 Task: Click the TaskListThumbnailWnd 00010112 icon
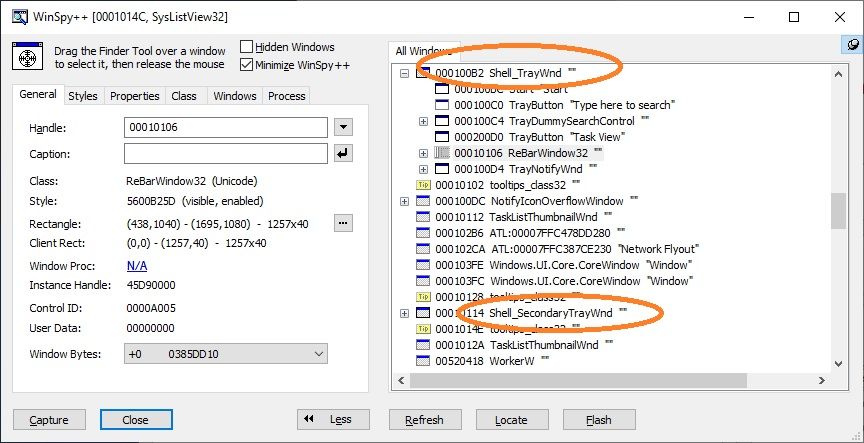[423, 217]
